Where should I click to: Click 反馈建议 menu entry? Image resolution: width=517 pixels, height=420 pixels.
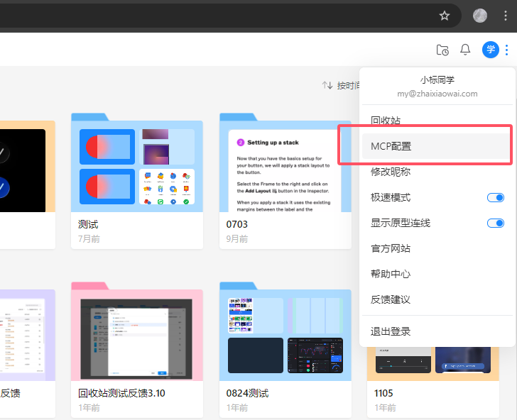coord(391,299)
